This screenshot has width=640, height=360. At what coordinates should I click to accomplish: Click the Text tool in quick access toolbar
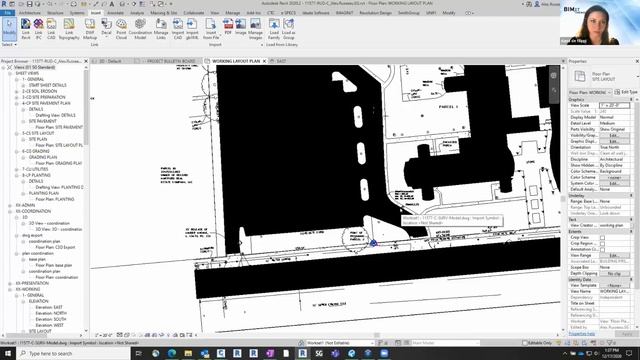(x=112, y=4)
